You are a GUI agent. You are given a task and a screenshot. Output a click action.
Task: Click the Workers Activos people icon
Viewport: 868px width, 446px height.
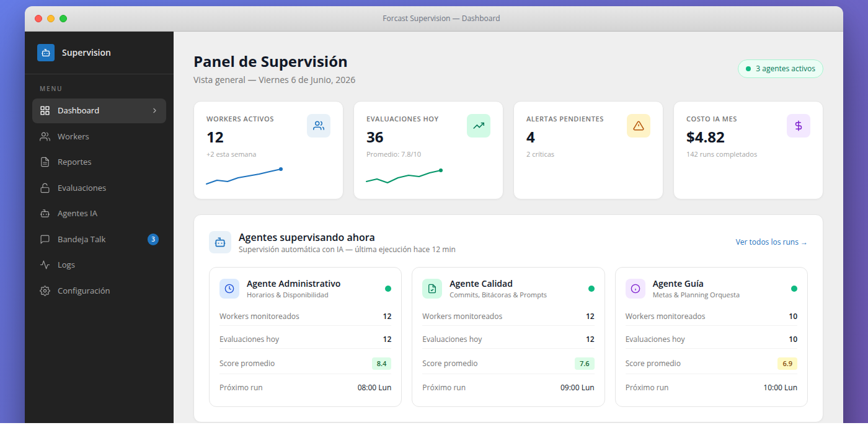(x=319, y=126)
